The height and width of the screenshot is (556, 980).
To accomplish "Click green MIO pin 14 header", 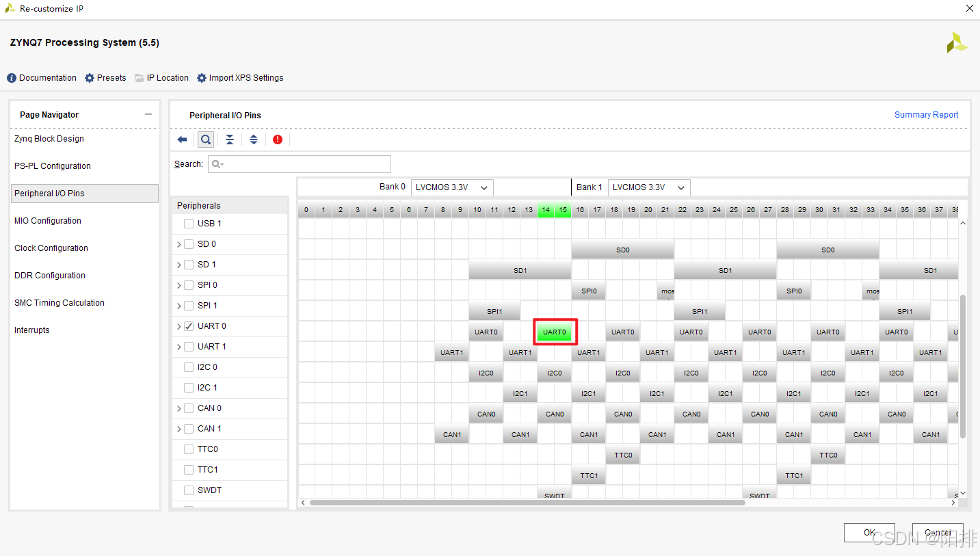I will (x=546, y=210).
